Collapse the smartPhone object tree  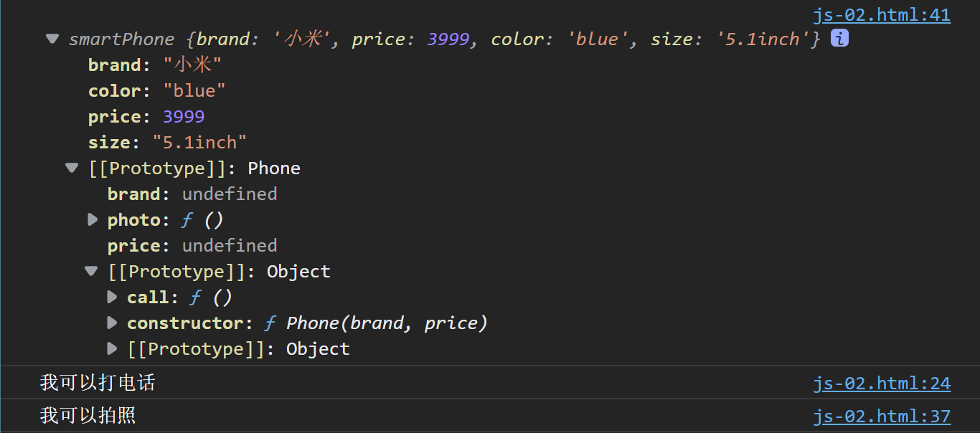tap(52, 39)
